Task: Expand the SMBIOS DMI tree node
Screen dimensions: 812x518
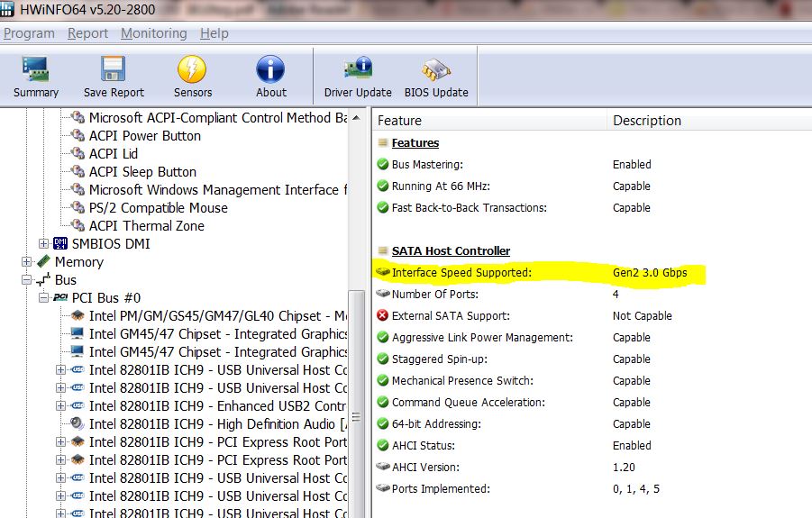Action: point(43,243)
